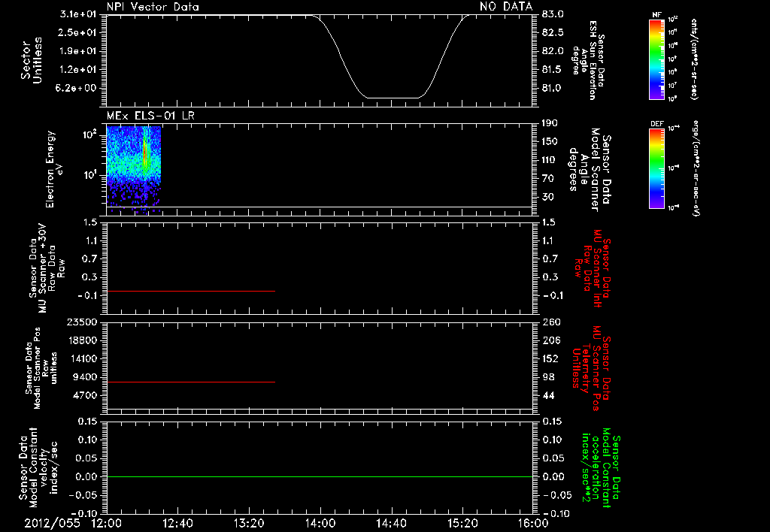The width and height of the screenshot is (770, 532).
Task: Select the 'Model Scanner Angle degrees' axis label
Action: 590,170
